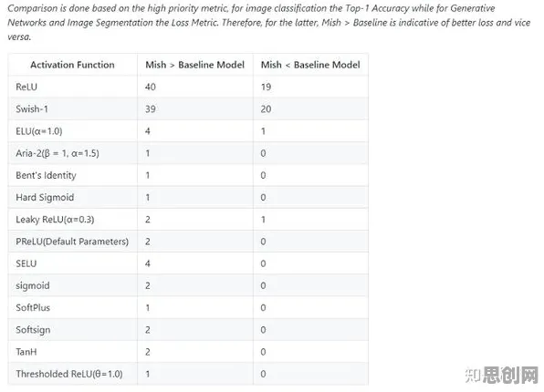Click the sigmoid row label
Image resolution: width=544 pixels, height=392 pixels.
tap(33, 286)
